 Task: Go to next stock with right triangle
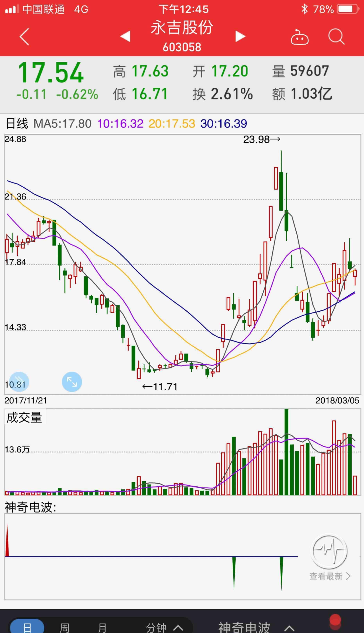pos(241,36)
